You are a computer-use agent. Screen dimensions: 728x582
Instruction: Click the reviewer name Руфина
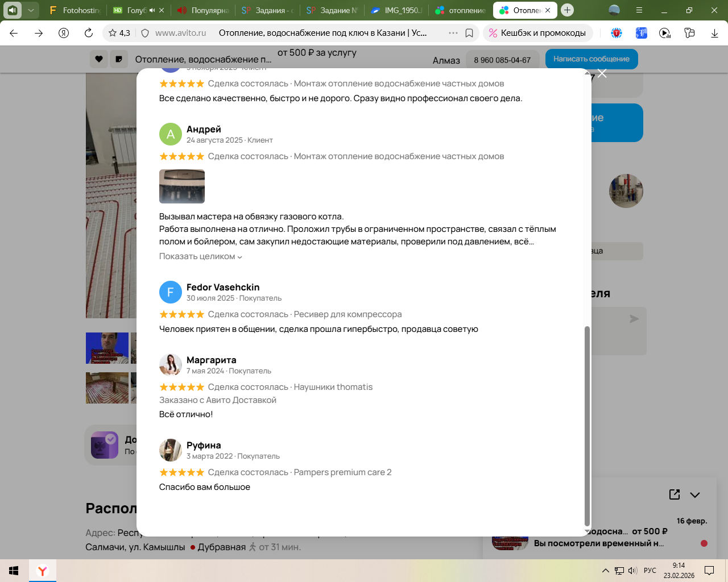pos(204,445)
